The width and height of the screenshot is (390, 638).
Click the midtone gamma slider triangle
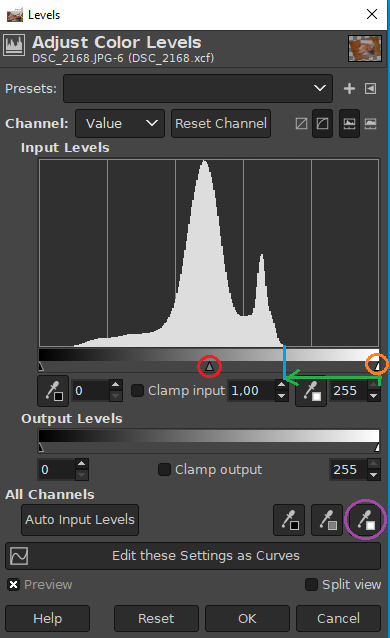pyautogui.click(x=209, y=366)
